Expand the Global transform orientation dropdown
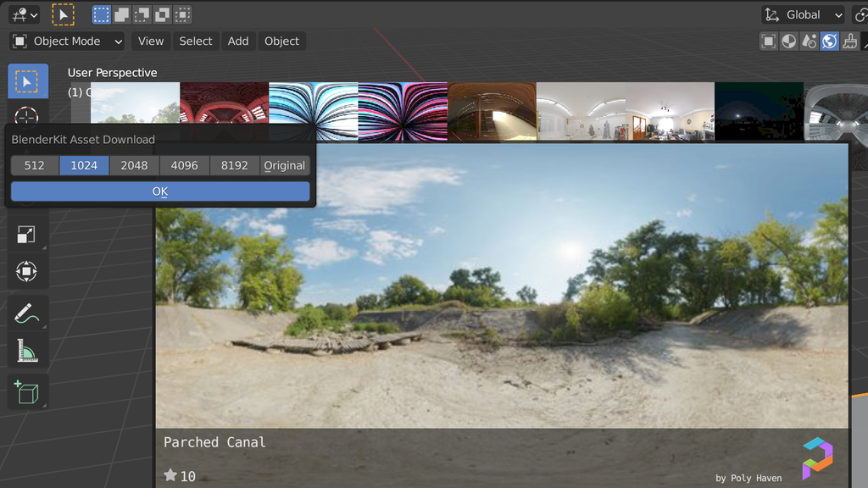Image resolution: width=868 pixels, height=488 pixels. (x=803, y=14)
